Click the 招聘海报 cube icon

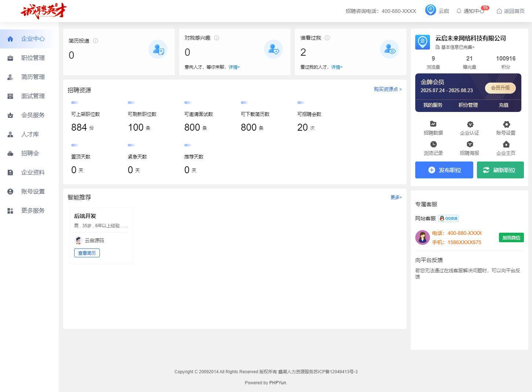(x=470, y=144)
